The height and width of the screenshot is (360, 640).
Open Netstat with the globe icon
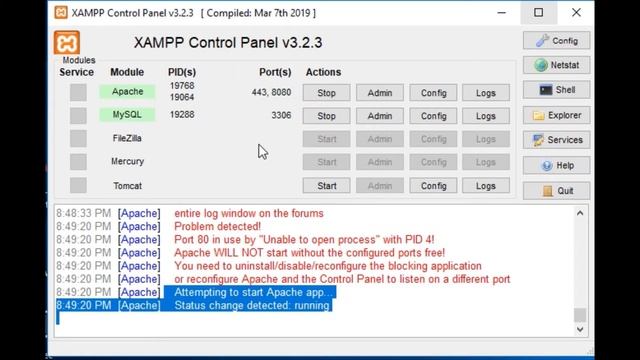coord(556,65)
